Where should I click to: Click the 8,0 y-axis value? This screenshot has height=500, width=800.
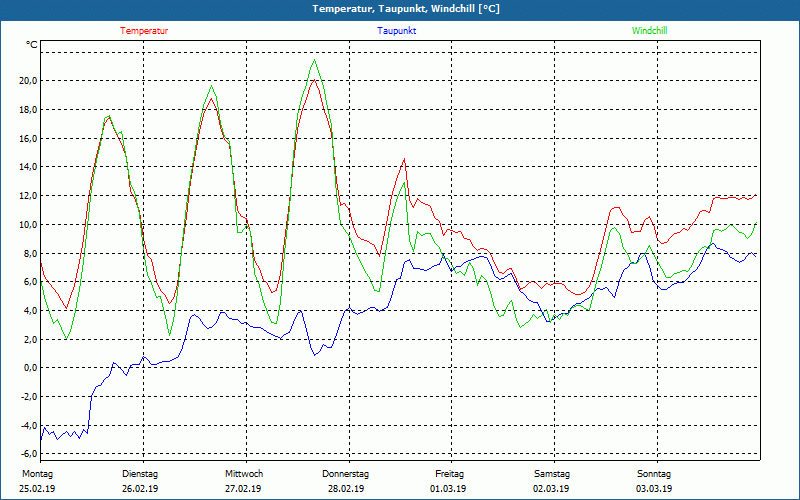point(29,254)
